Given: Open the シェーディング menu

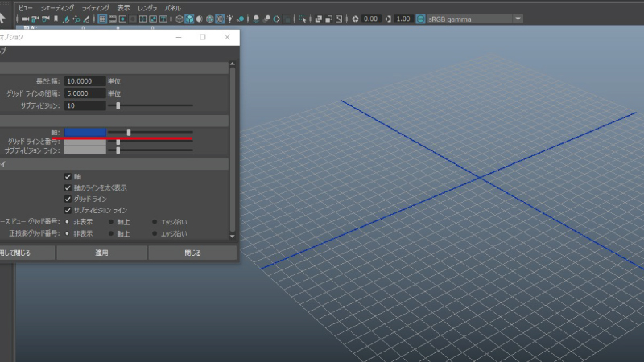Looking at the screenshot, I should [59, 7].
